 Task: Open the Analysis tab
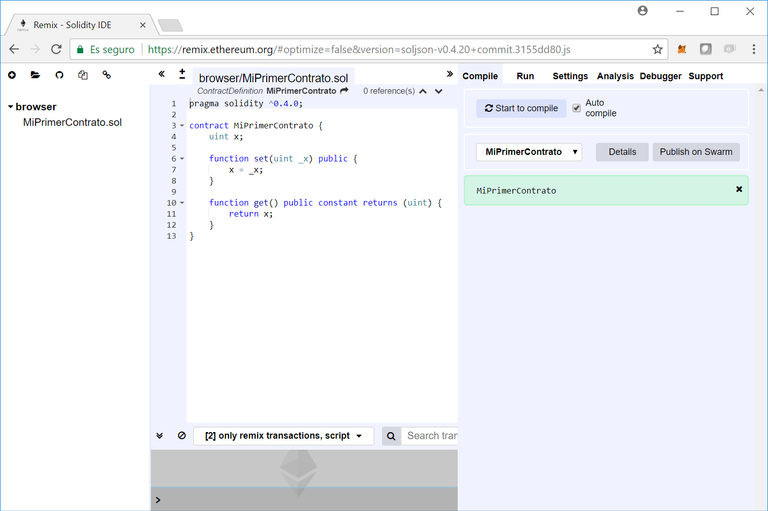pyautogui.click(x=615, y=76)
